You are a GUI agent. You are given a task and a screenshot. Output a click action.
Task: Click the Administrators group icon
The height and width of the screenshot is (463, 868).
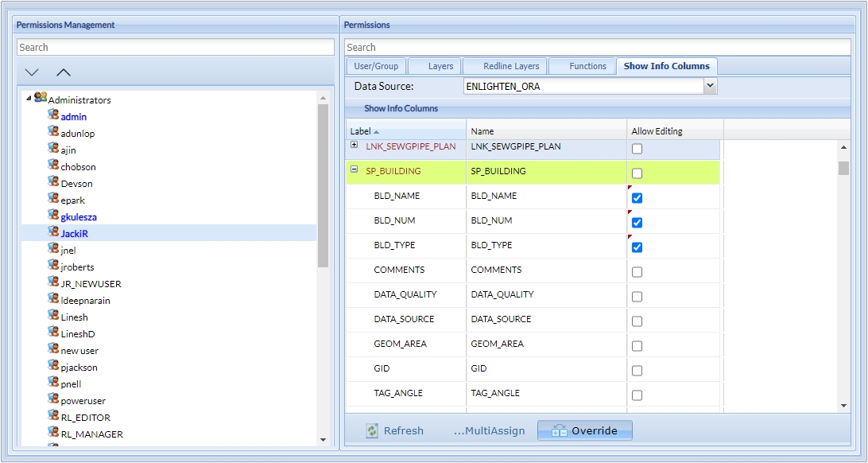pyautogui.click(x=41, y=99)
